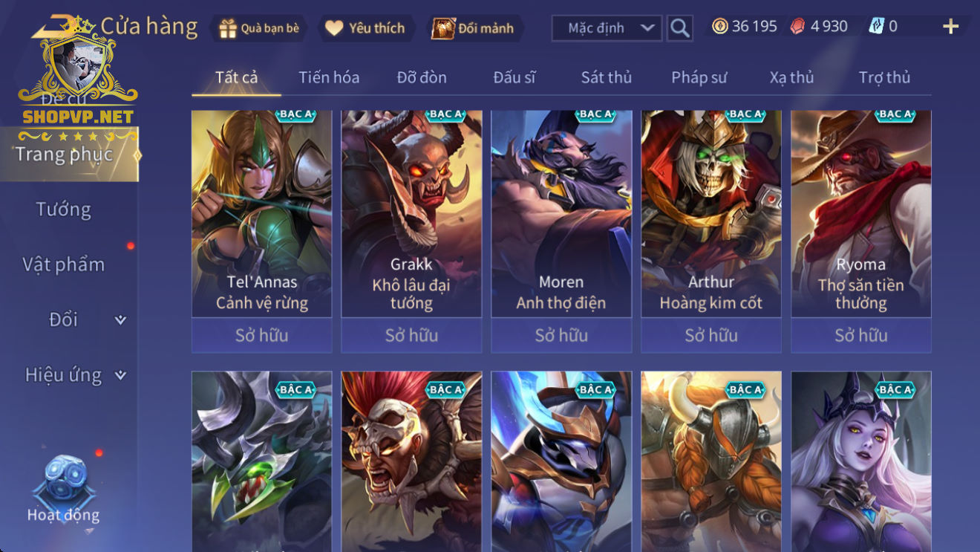
Task: Tap the red ruby currency icon
Action: [797, 27]
